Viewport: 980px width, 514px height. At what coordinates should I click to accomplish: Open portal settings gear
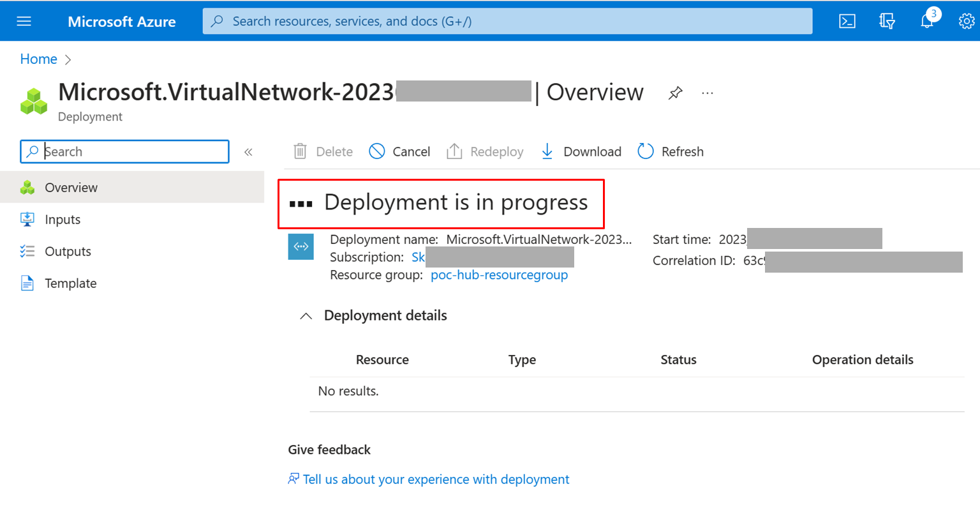click(x=967, y=21)
